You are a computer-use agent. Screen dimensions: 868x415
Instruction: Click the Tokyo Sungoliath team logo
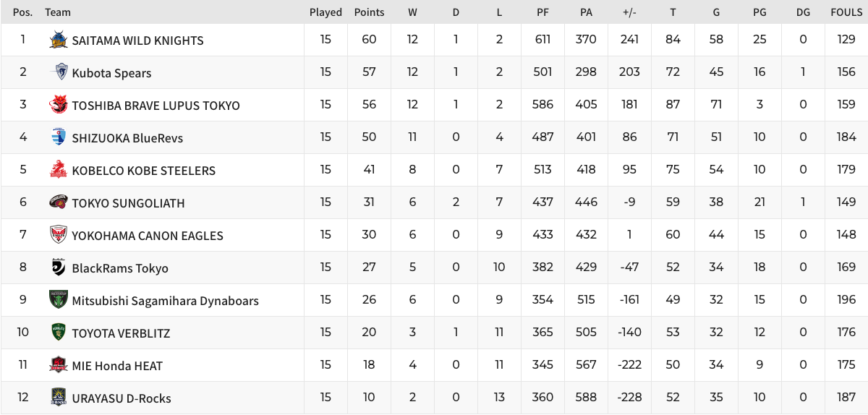pyautogui.click(x=59, y=202)
